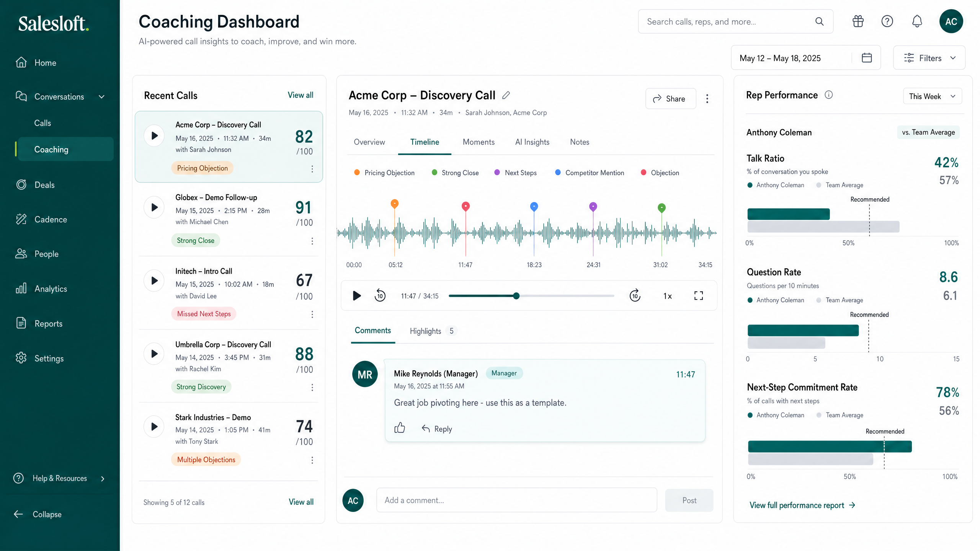The width and height of the screenshot is (980, 551).
Task: Click the playback progress slider handle
Action: (x=516, y=296)
